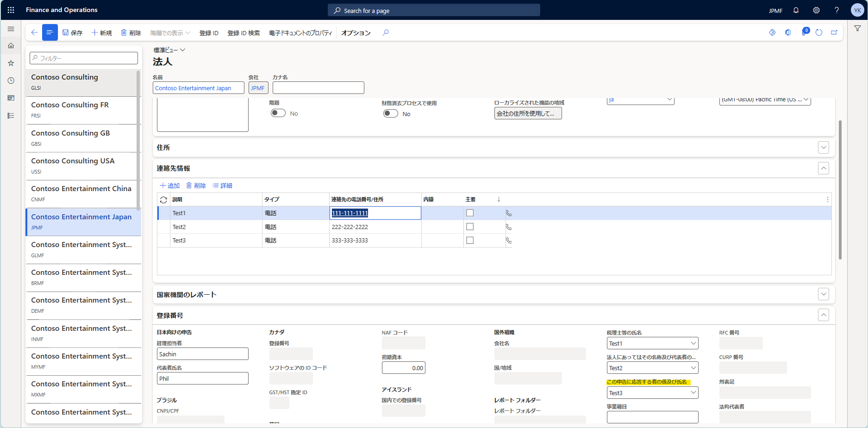Click 削除 in the action pane
868x428 pixels.
click(131, 33)
